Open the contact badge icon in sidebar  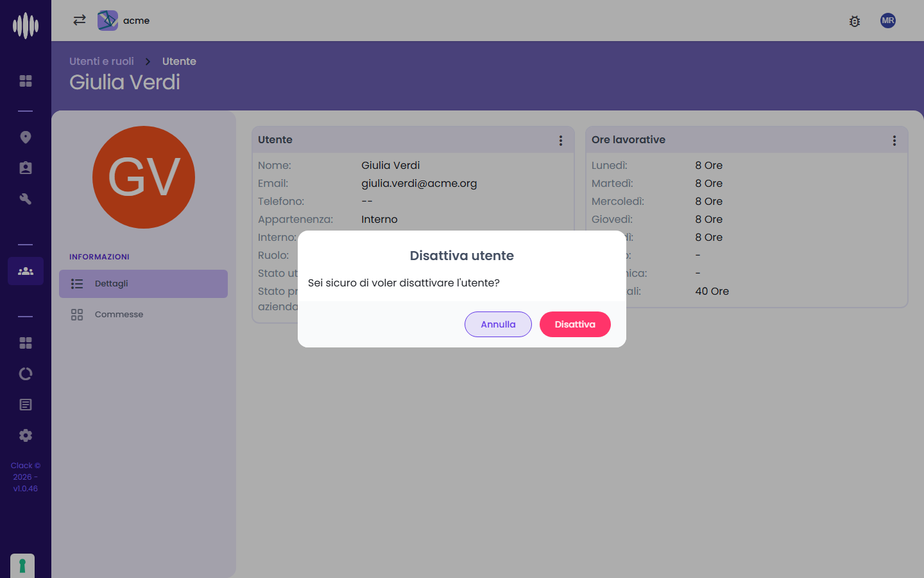coord(26,168)
